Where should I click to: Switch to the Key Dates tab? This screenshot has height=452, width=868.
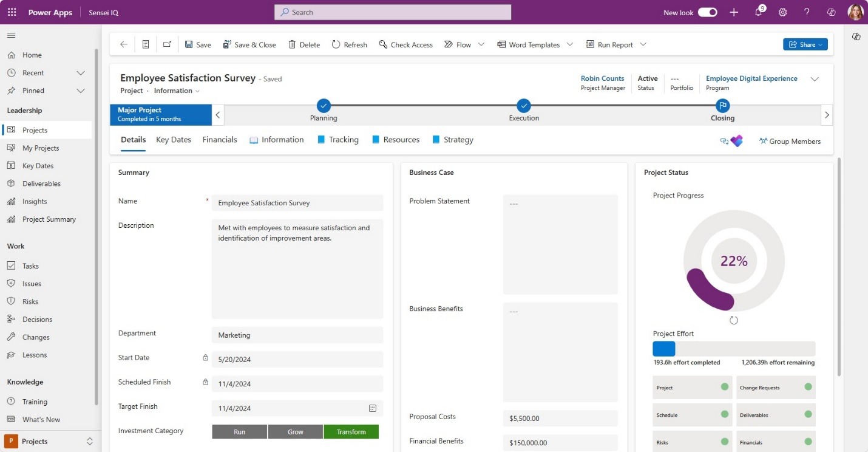[174, 140]
